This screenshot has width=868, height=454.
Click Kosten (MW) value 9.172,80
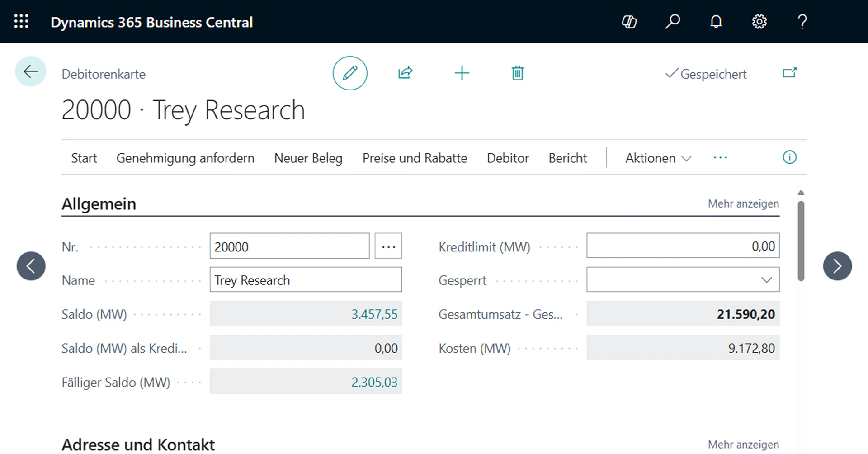tap(751, 348)
